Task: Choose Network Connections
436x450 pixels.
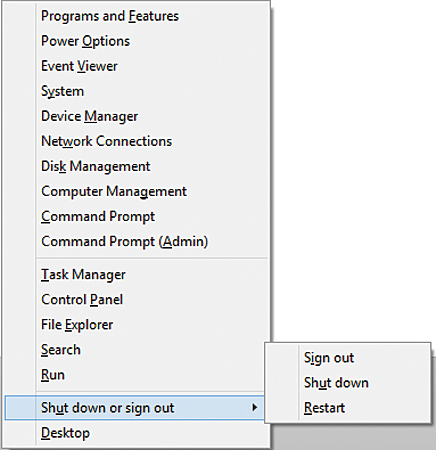Action: (x=106, y=141)
